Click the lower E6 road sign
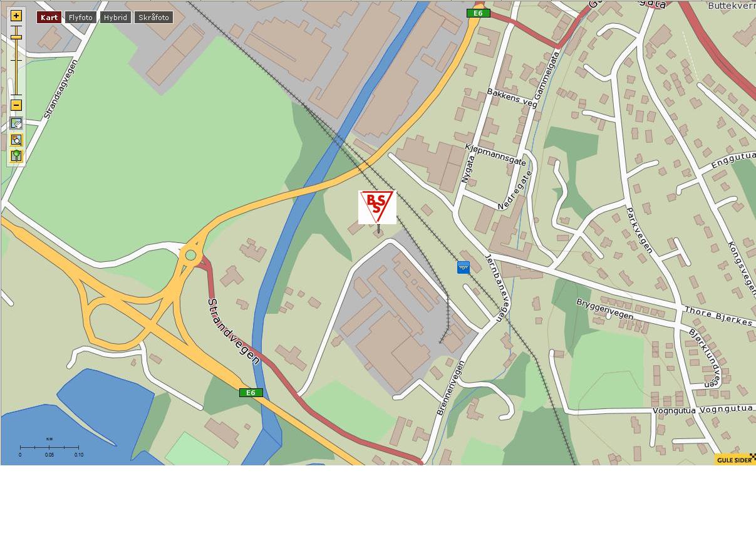This screenshot has width=756, height=538. [251, 393]
